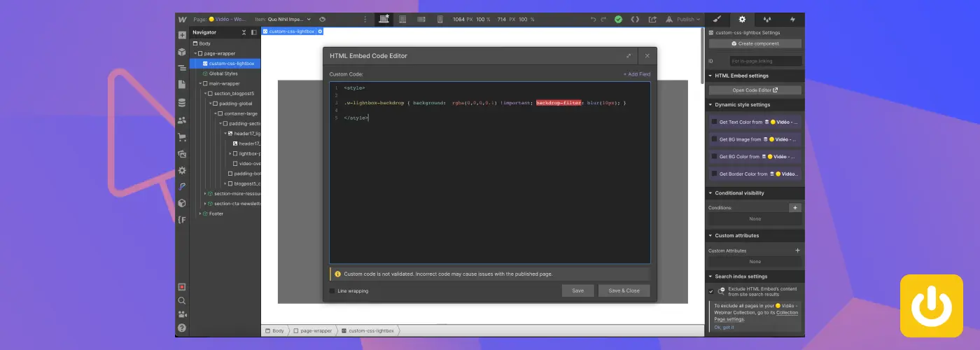The image size is (980, 350).
Task: Click the Create component button
Action: click(x=755, y=43)
